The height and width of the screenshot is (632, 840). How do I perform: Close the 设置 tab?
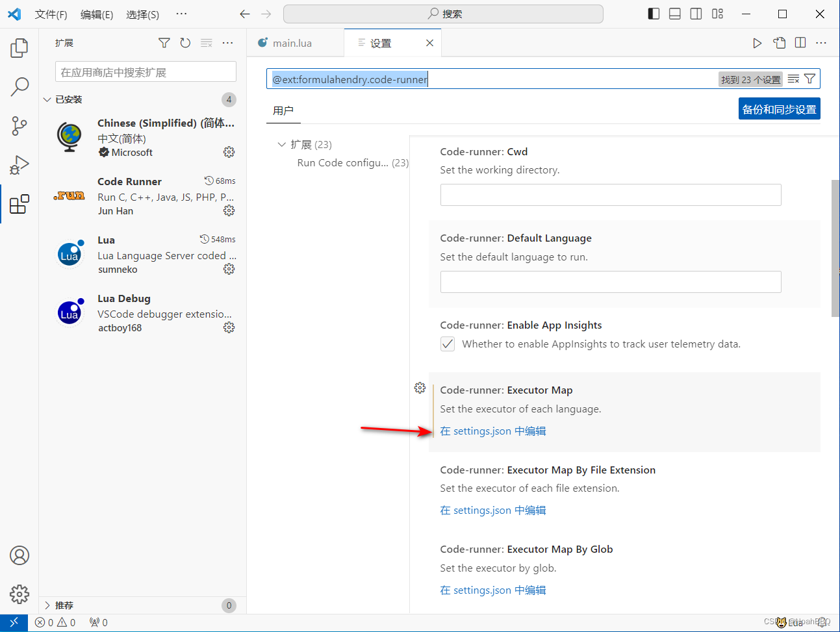tap(429, 43)
